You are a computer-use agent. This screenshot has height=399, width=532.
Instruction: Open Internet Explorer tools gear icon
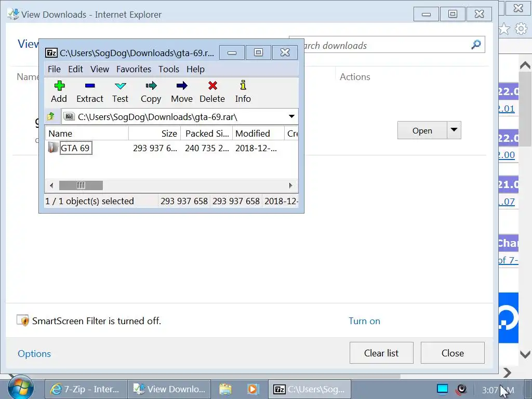tap(521, 29)
